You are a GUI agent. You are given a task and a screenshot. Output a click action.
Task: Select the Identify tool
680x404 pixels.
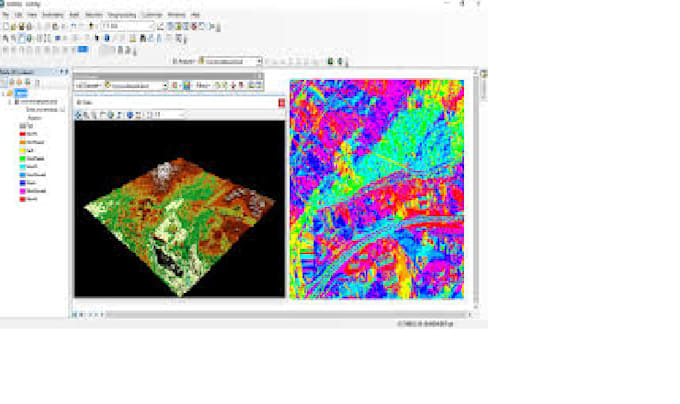click(107, 39)
